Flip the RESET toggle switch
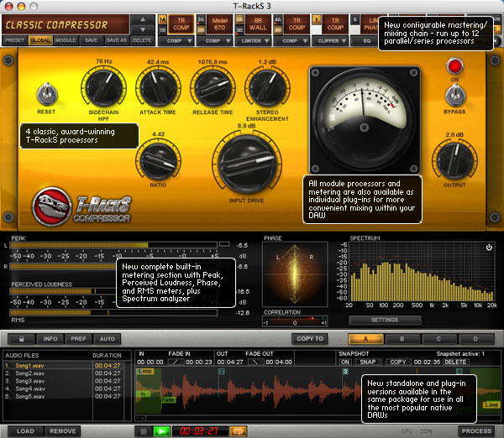The height and width of the screenshot is (438, 504). (x=47, y=94)
